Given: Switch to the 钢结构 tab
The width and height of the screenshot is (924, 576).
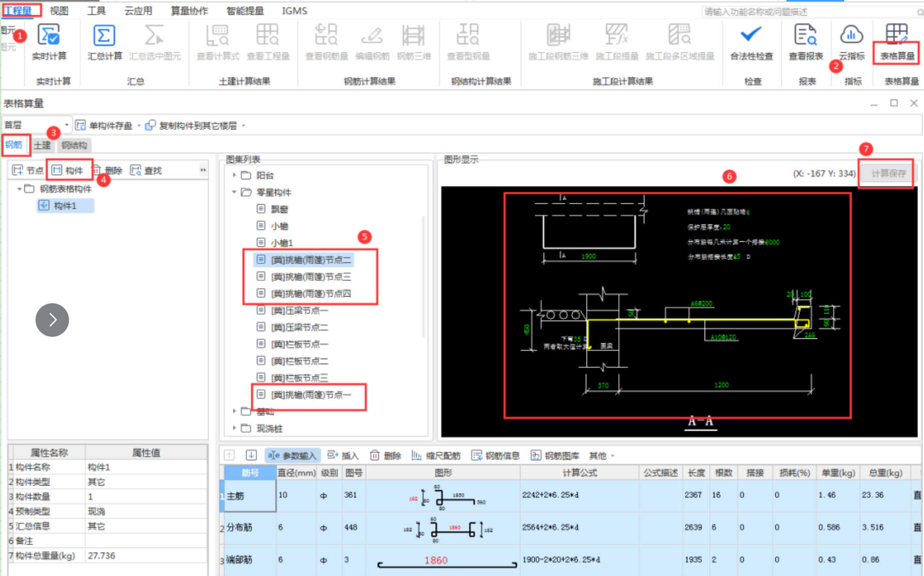Looking at the screenshot, I should click(74, 145).
